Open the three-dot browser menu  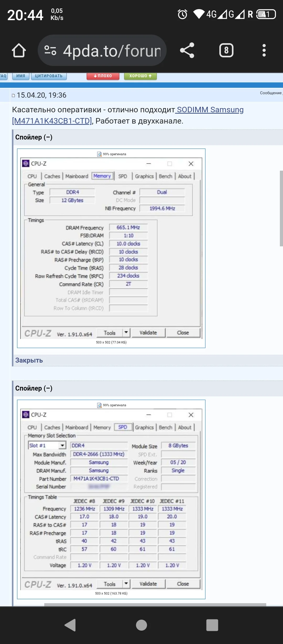point(264,50)
